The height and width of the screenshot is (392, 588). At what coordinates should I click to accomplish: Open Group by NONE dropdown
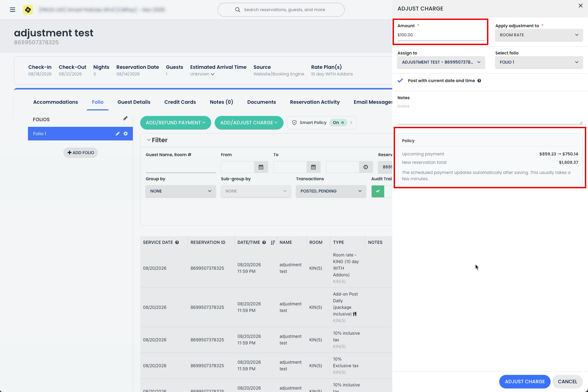181,191
